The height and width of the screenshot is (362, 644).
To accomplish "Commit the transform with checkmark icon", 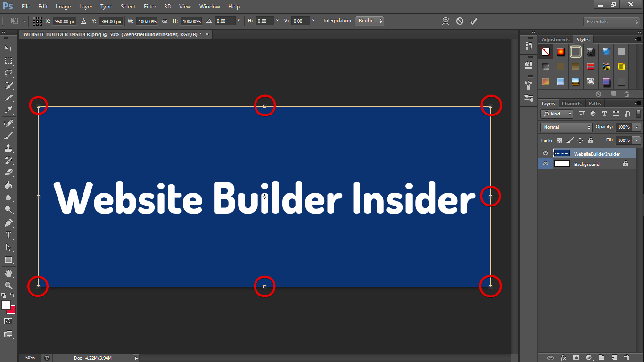I will (x=473, y=21).
